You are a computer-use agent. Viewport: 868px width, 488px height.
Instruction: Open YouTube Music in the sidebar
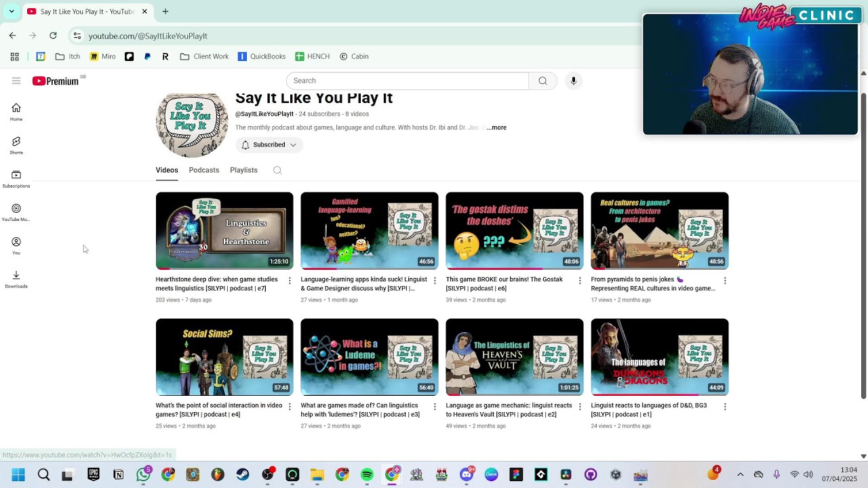(x=16, y=212)
